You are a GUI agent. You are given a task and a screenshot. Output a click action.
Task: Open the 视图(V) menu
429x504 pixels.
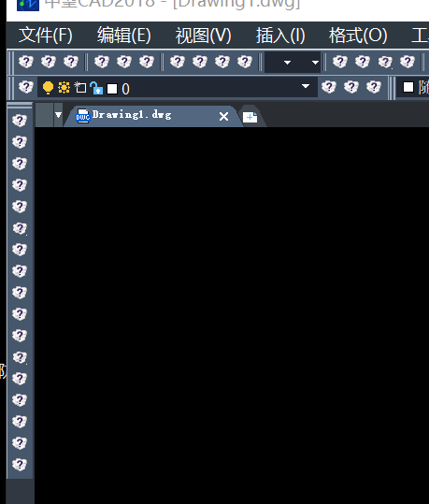click(203, 35)
